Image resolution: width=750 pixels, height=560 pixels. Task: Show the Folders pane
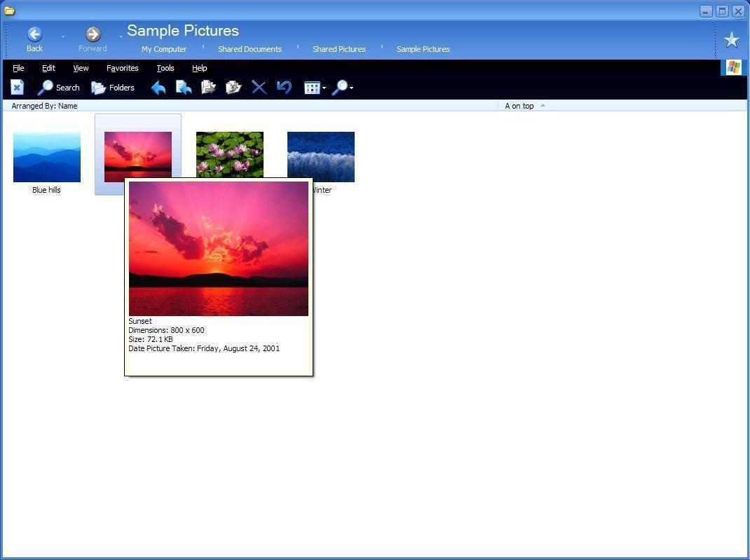(113, 88)
